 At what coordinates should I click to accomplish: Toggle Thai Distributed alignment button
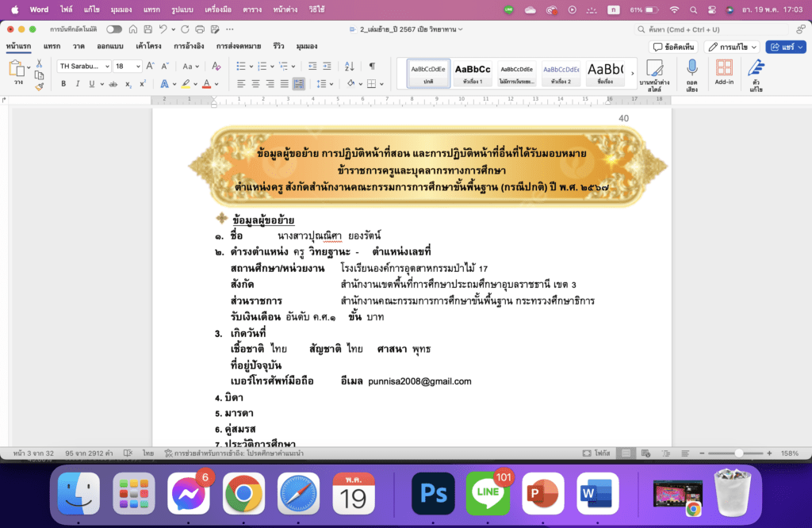coord(299,83)
